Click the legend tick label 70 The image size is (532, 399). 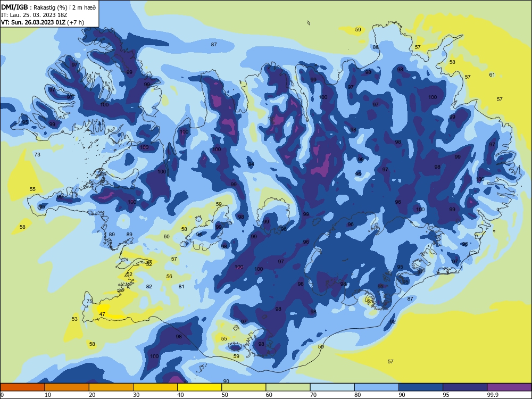313,395
